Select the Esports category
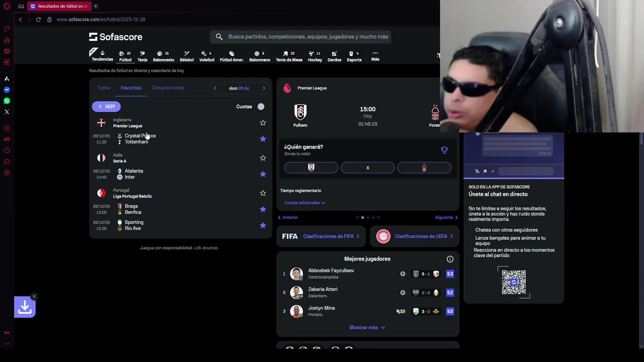The height and width of the screenshot is (362, 644). tap(354, 56)
